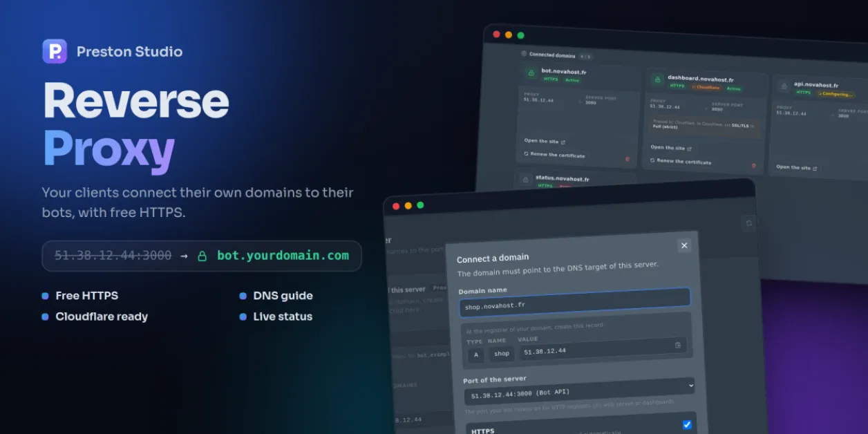Close the Connect a domain dialog
This screenshot has width=868, height=434.
tap(684, 245)
